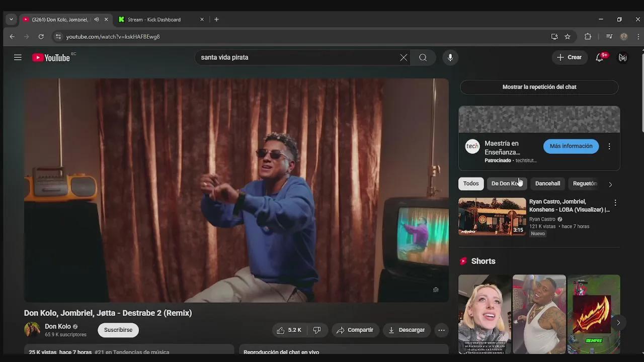
Task: Close the Kick Dashboard tab
Action: click(202, 20)
